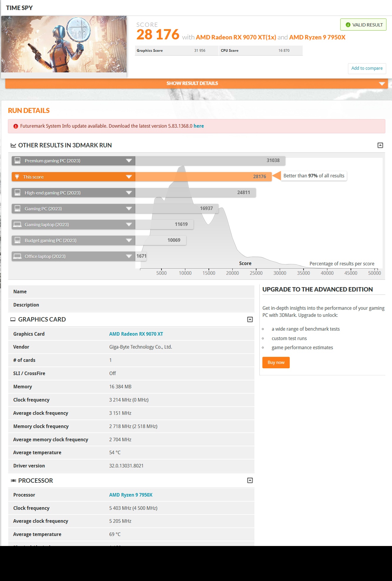Image resolution: width=392 pixels, height=581 pixels.
Task: Click the desktop icon for Premium gaming PC
Action: pyautogui.click(x=18, y=160)
